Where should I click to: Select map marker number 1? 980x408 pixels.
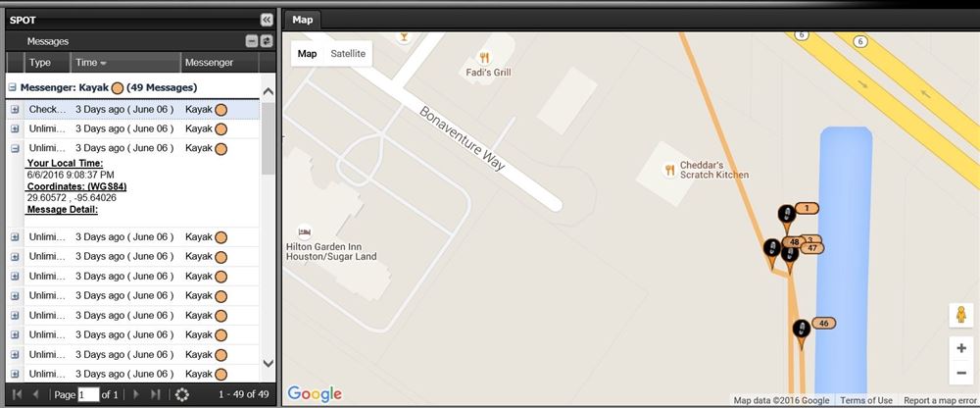787,218
